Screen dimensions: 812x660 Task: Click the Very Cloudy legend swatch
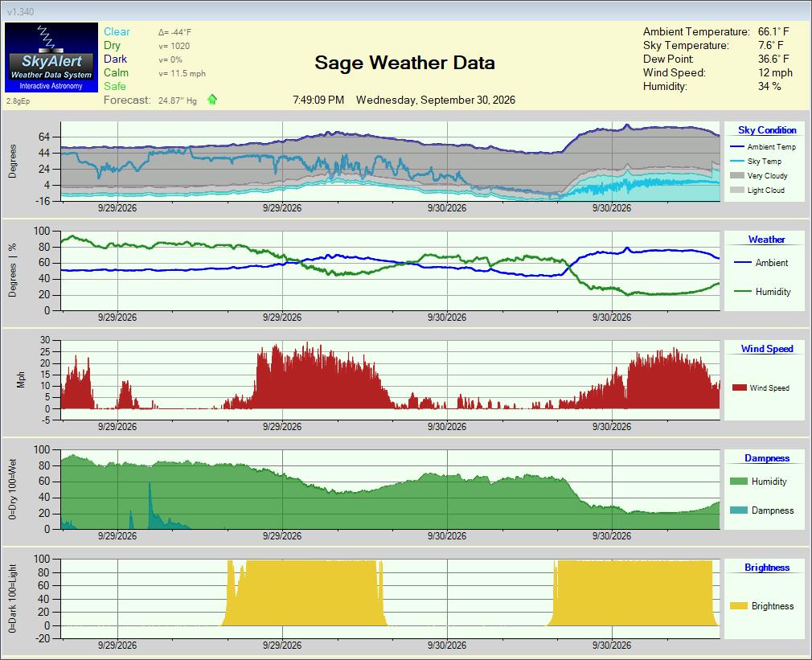[736, 175]
